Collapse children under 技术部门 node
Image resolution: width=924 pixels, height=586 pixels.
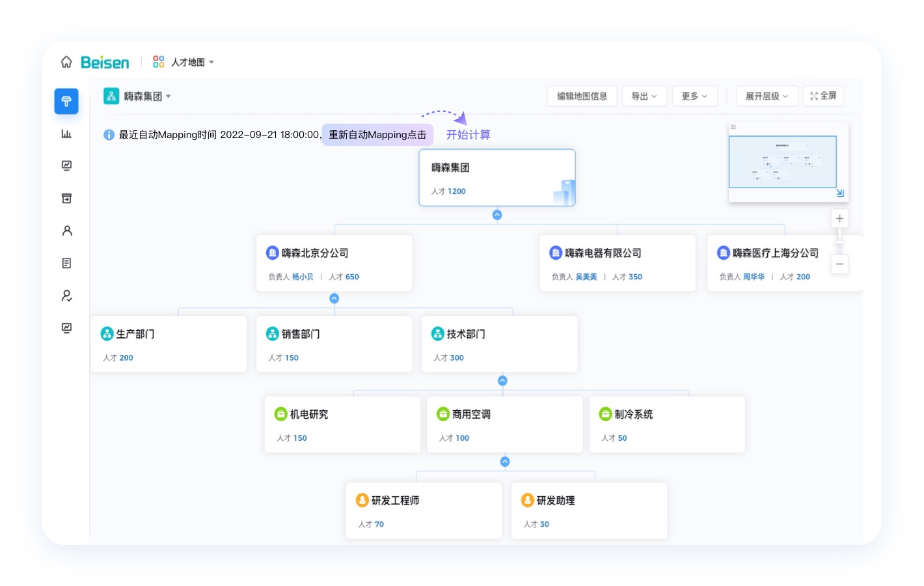coord(502,381)
